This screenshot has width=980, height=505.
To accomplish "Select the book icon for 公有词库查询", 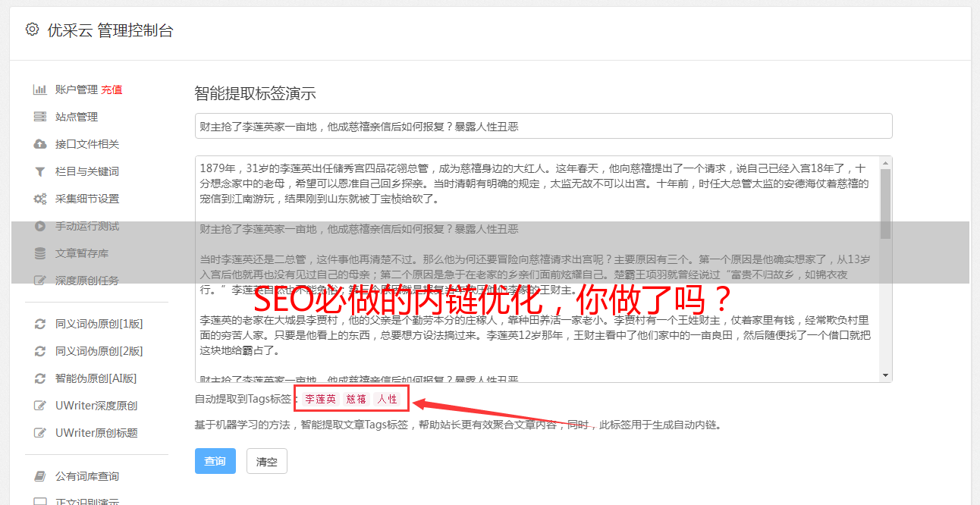I will coord(40,476).
